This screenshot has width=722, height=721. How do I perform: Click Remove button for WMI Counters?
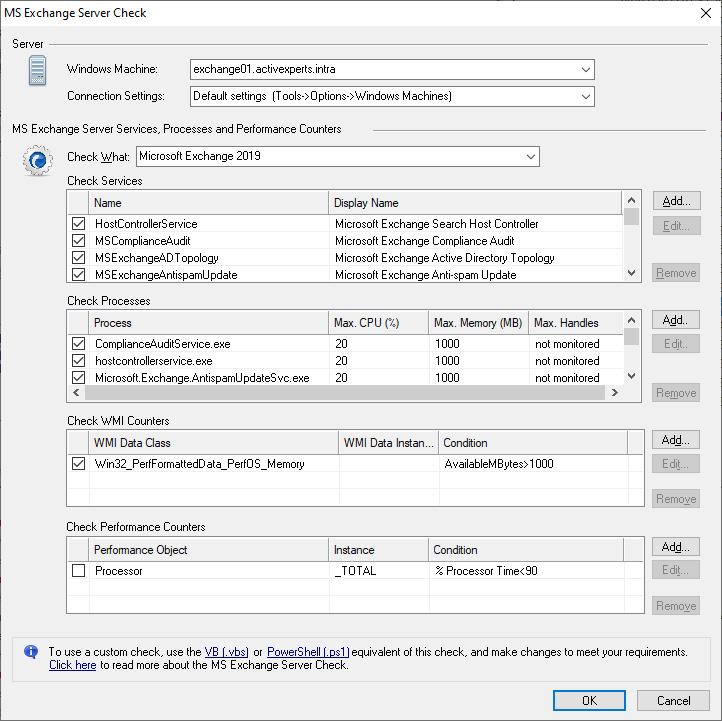click(675, 499)
